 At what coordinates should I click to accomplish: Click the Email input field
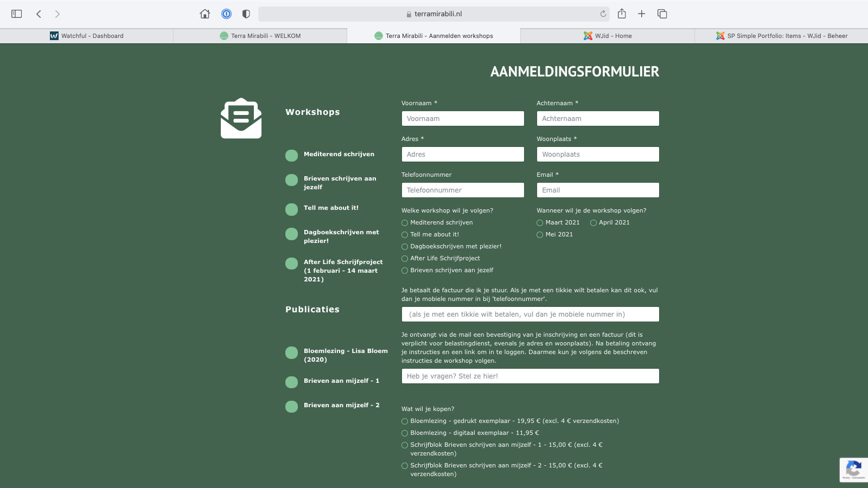point(598,190)
